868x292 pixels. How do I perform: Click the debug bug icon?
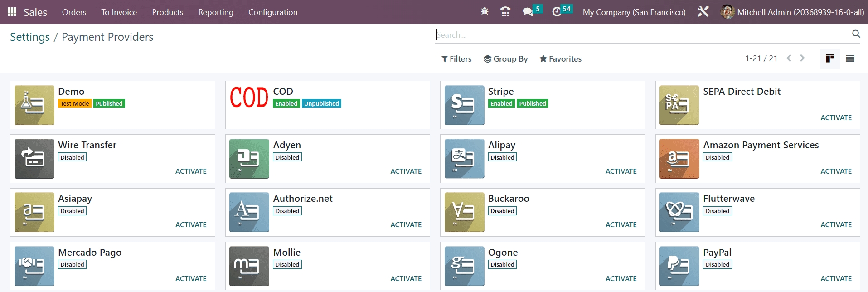(485, 12)
